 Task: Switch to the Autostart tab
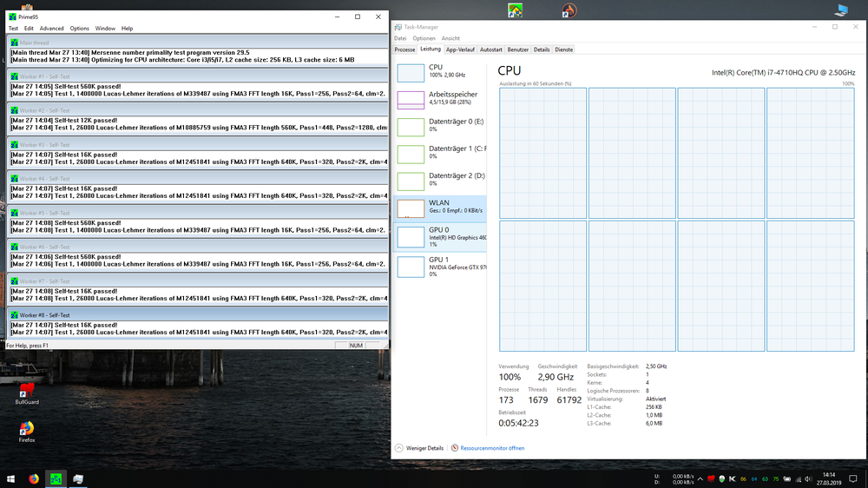pyautogui.click(x=490, y=49)
